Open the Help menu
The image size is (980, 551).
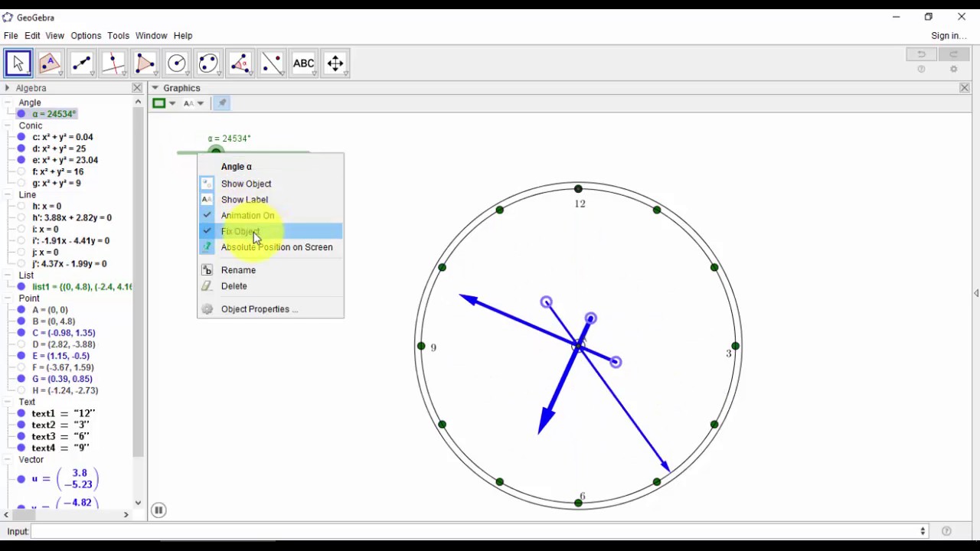coord(183,36)
